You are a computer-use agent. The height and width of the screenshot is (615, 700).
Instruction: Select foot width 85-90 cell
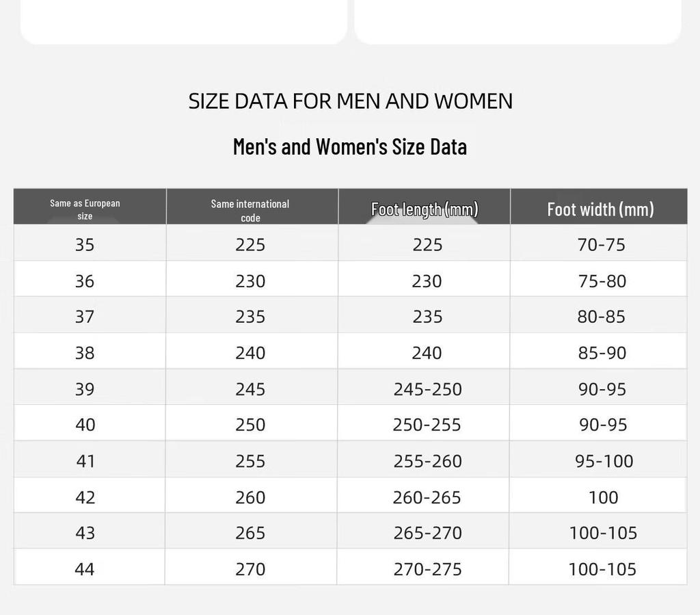pyautogui.click(x=602, y=353)
